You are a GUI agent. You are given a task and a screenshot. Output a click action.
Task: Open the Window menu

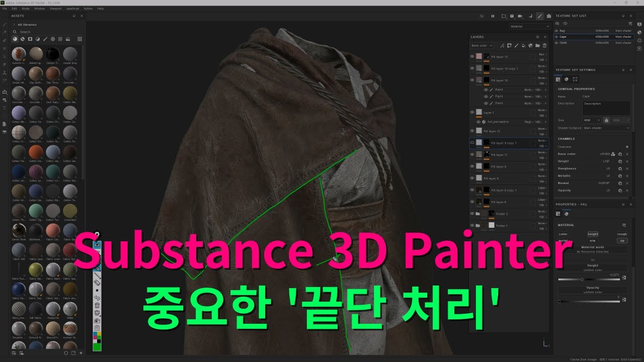click(39, 9)
